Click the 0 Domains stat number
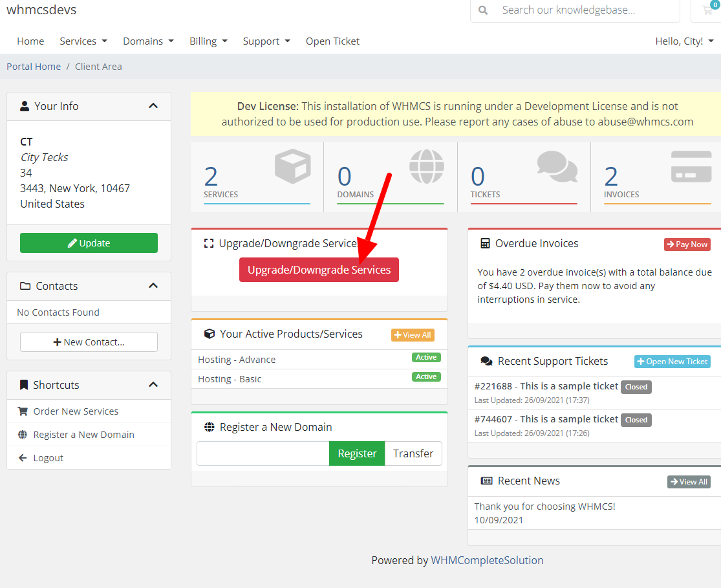 [345, 177]
